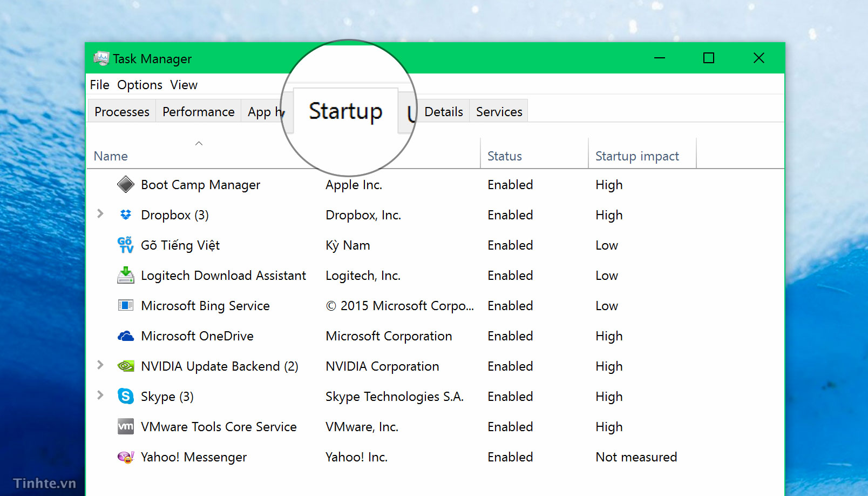This screenshot has width=868, height=496.
Task: Click the Yahoo! Inc. publisher cell
Action: tap(356, 457)
